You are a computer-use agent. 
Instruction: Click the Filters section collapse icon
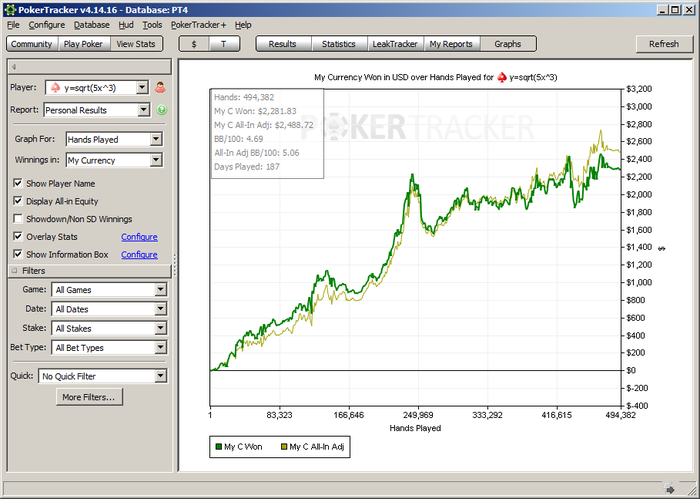13,271
